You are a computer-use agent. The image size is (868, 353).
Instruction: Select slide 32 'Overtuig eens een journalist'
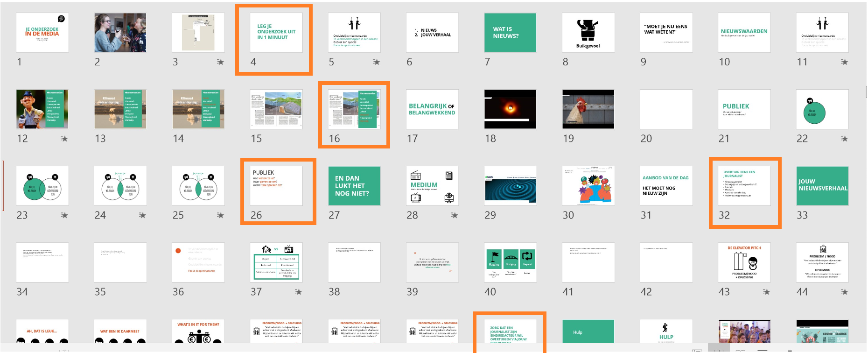744,185
